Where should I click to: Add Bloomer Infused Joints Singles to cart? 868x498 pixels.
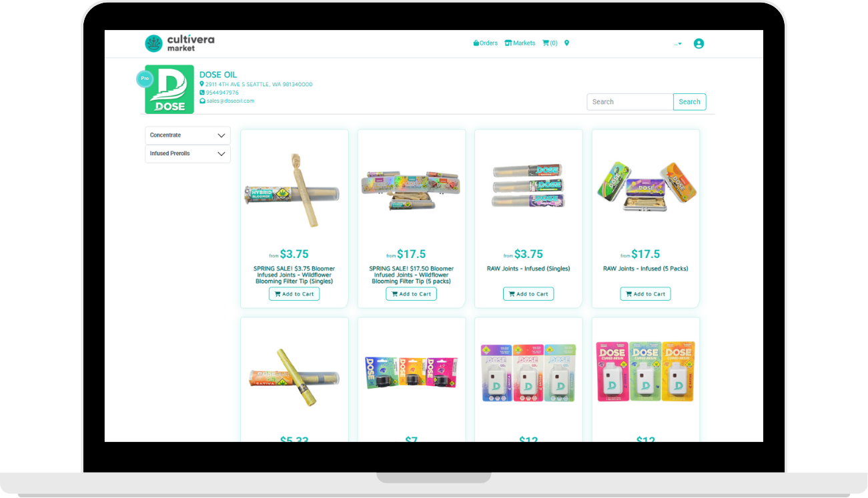294,294
